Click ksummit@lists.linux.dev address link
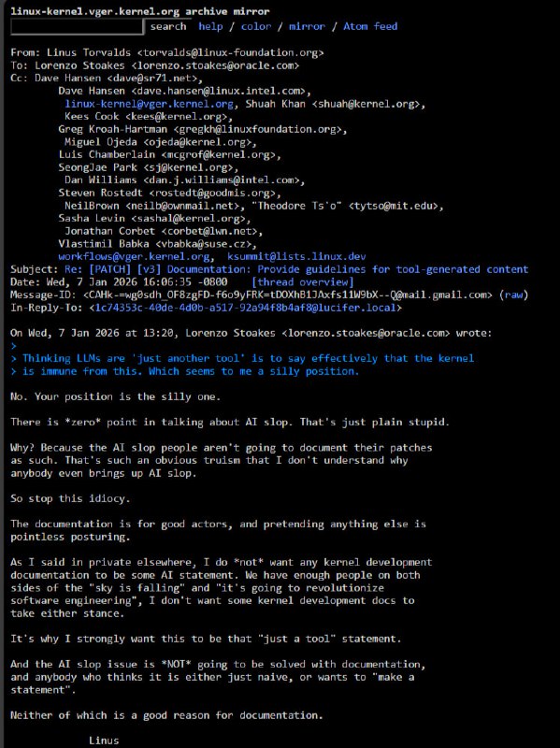 point(296,256)
